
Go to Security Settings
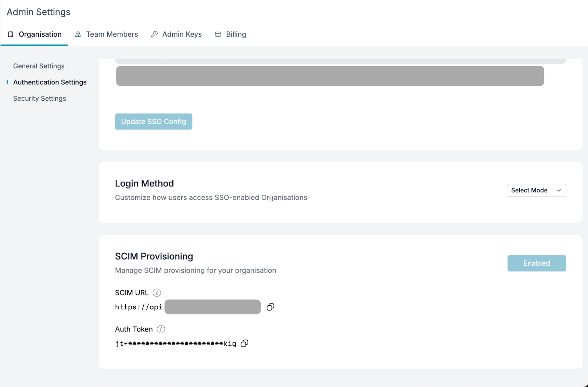click(39, 98)
